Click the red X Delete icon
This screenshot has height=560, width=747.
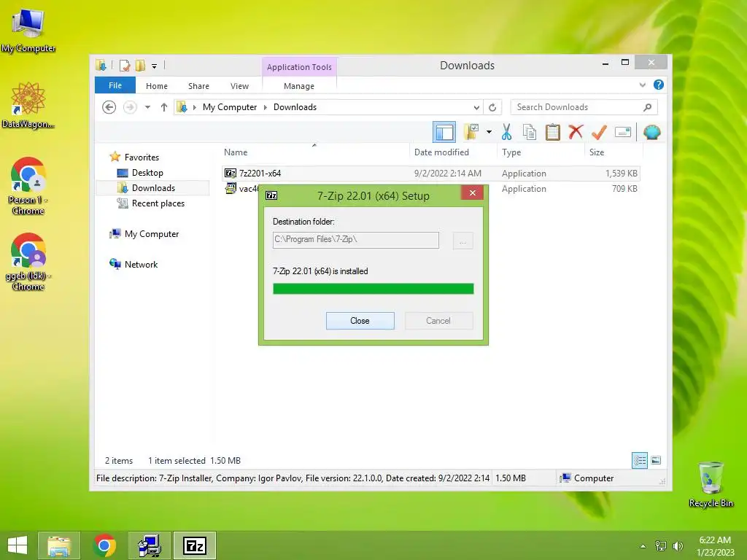click(x=576, y=132)
